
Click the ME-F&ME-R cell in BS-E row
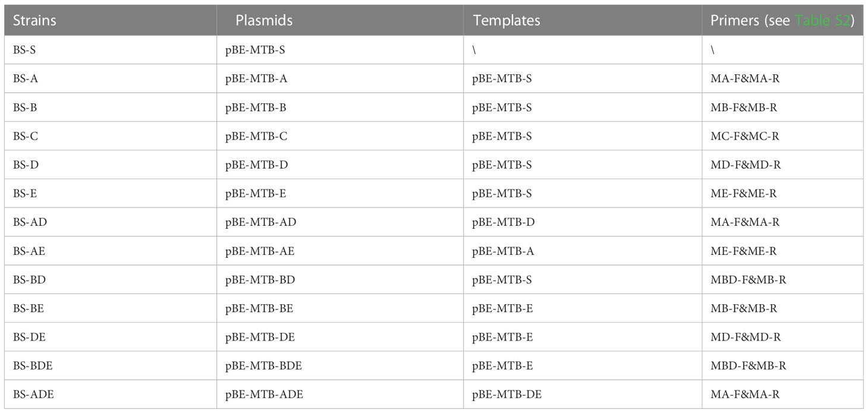[x=782, y=194]
